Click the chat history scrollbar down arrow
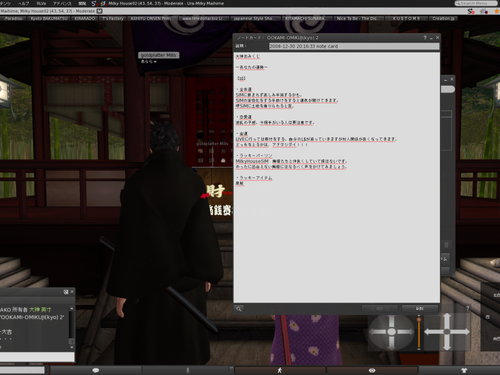The image size is (500, 375). (x=71, y=347)
